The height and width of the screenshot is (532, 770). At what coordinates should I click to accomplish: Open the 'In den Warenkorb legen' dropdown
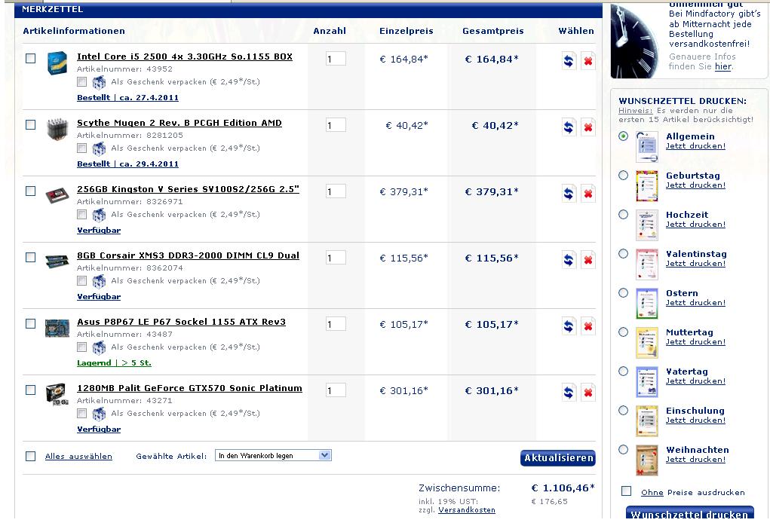(273, 455)
